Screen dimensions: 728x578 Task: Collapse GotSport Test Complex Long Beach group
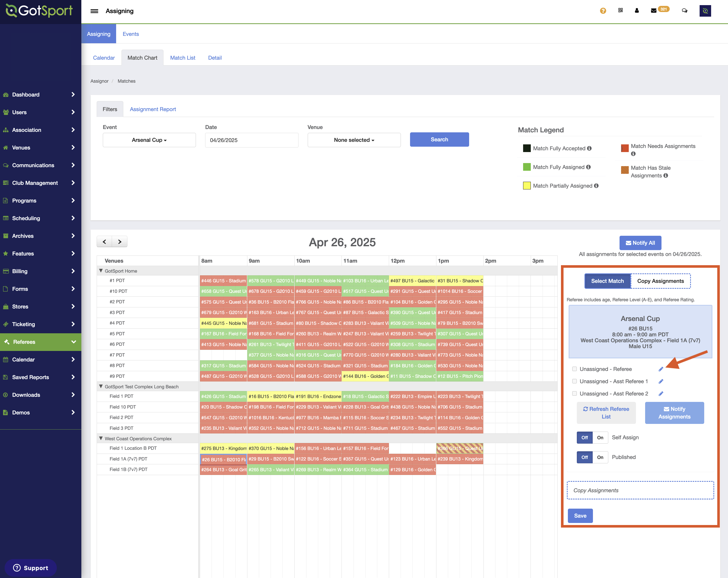point(101,386)
